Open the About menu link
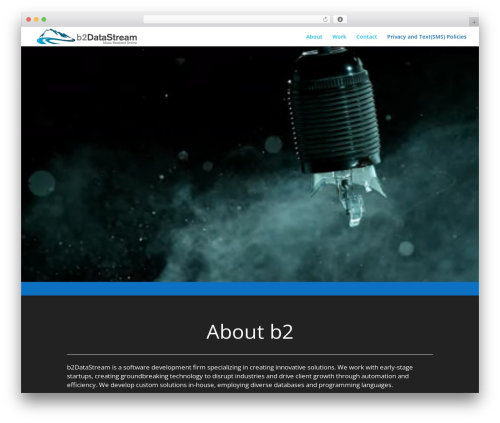 tap(314, 37)
